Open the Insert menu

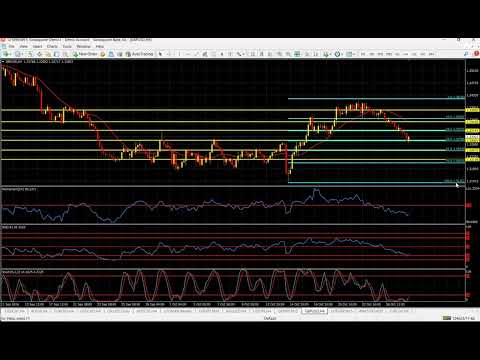click(37, 47)
